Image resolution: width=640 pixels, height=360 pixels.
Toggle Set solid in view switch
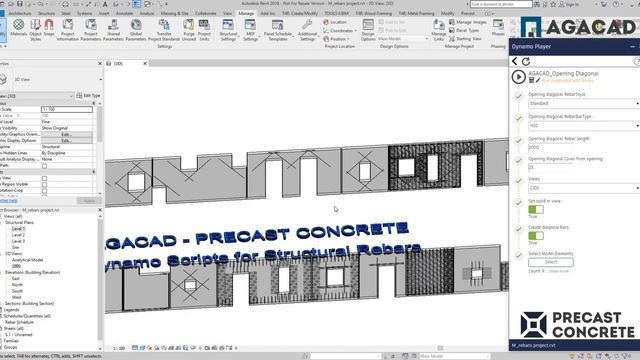[536, 209]
